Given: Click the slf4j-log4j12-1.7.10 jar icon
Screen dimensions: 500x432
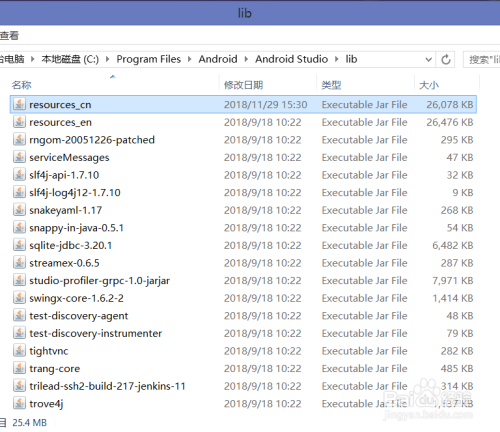Looking at the screenshot, I should pyautogui.click(x=19, y=192).
